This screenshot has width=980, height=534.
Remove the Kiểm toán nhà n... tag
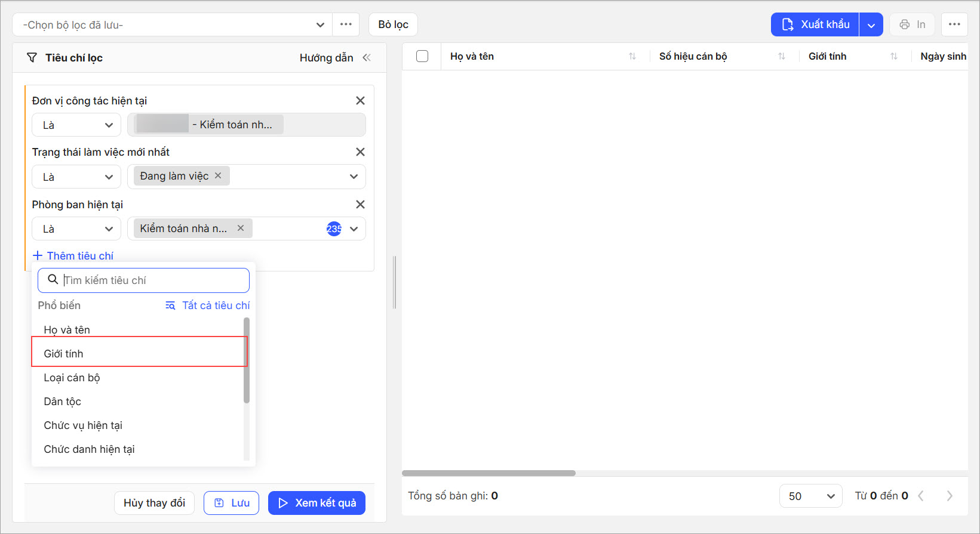(x=241, y=228)
